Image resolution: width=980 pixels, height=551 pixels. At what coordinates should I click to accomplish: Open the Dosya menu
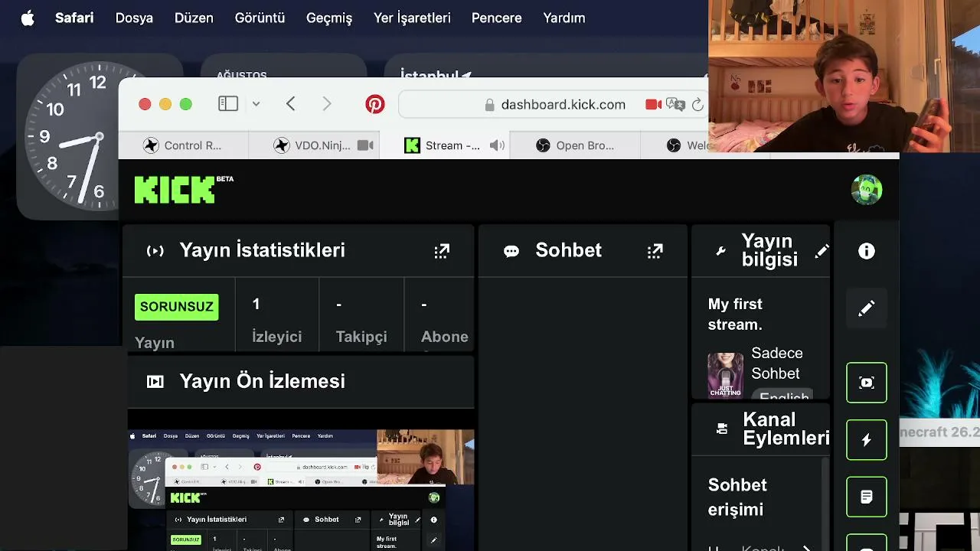pos(134,18)
